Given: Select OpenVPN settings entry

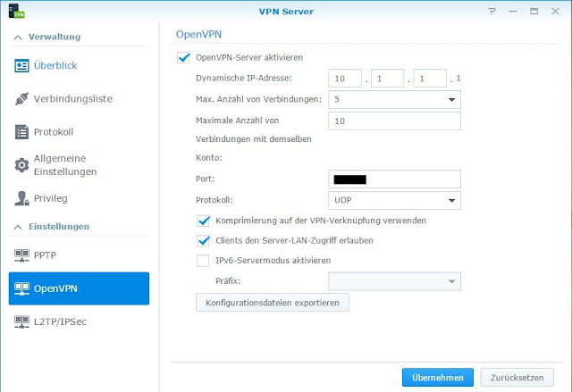Looking at the screenshot, I should [79, 288].
